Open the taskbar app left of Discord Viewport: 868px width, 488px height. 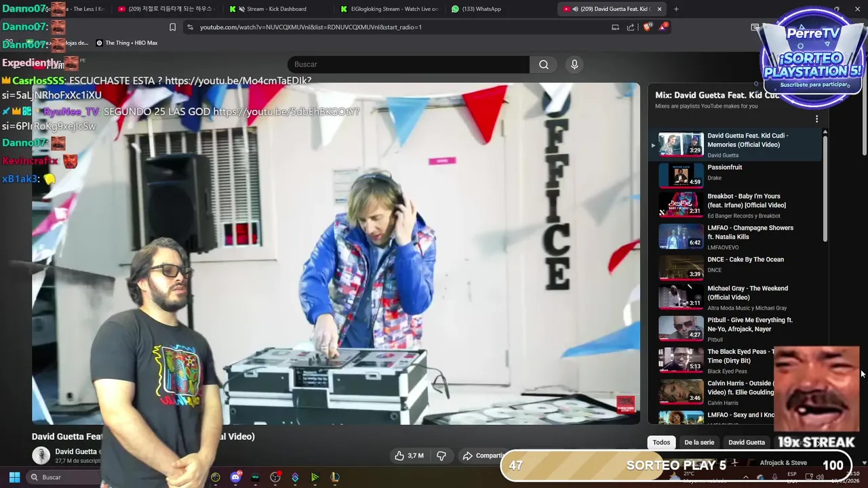216,477
